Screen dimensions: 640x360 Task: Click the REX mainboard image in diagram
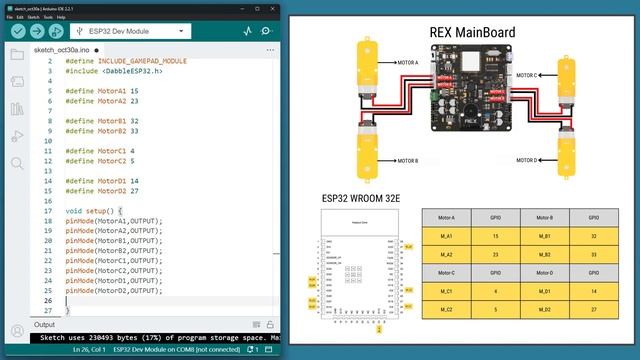pyautogui.click(x=471, y=88)
